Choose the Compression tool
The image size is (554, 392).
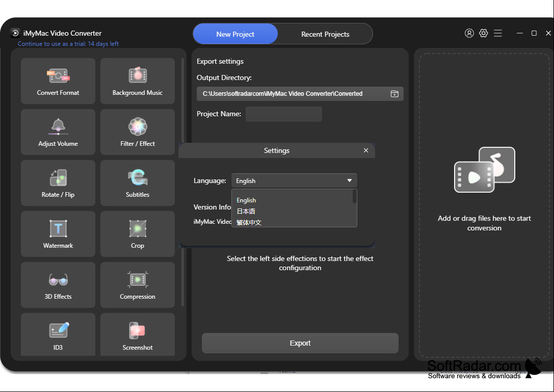(138, 284)
